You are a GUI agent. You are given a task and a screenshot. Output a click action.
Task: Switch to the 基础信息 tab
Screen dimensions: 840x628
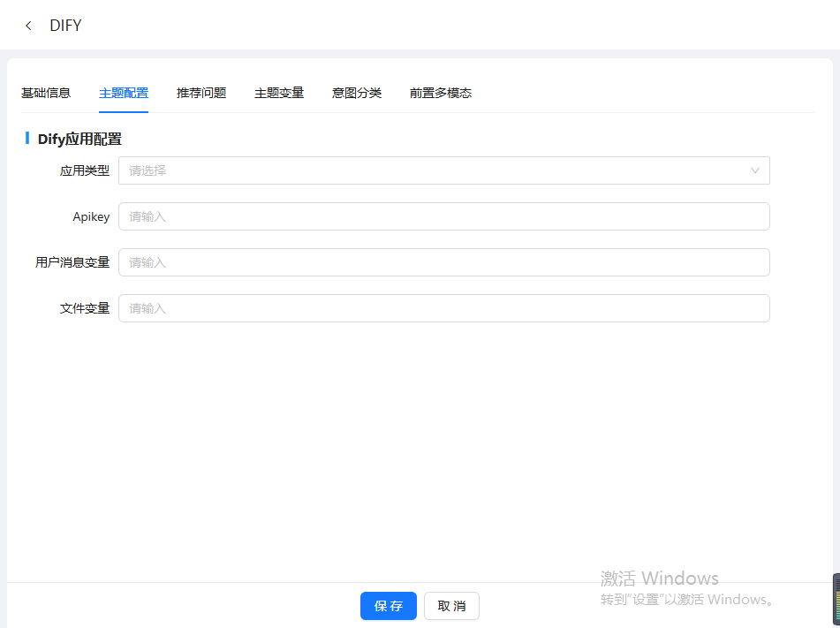[46, 93]
